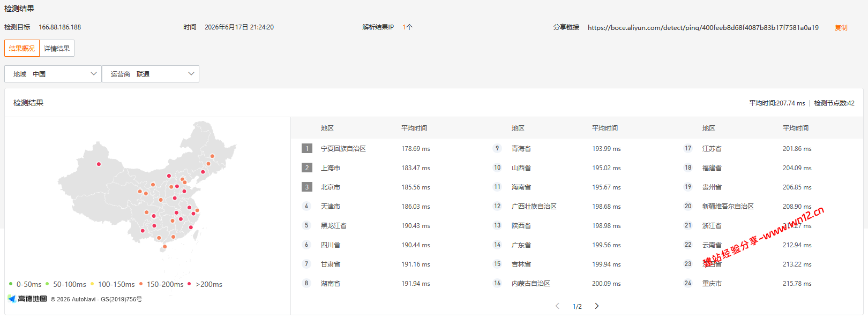Open the 地域 中国 dropdown
Viewport: 868px width, 319px height.
[53, 74]
